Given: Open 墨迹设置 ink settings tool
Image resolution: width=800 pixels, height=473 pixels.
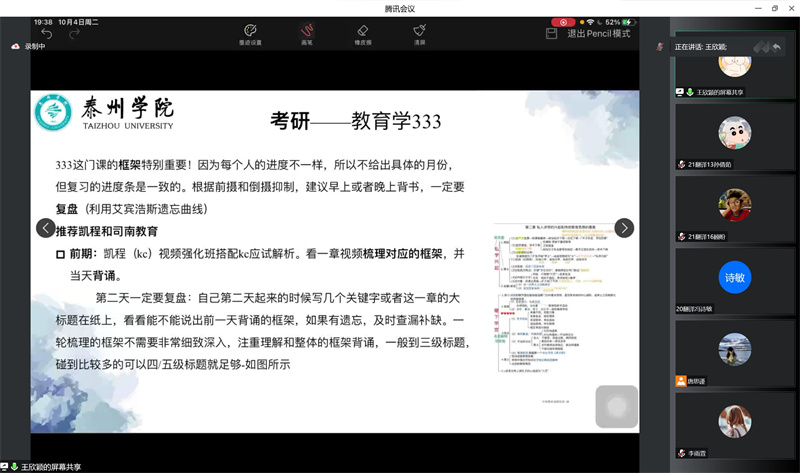Looking at the screenshot, I should [x=250, y=34].
